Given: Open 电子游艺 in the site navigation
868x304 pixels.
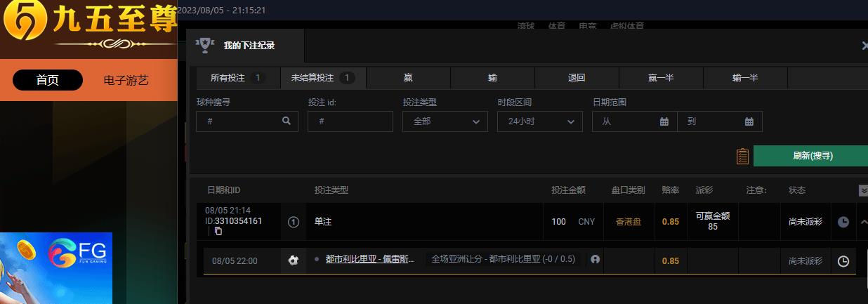Looking at the screenshot, I should coord(126,80).
